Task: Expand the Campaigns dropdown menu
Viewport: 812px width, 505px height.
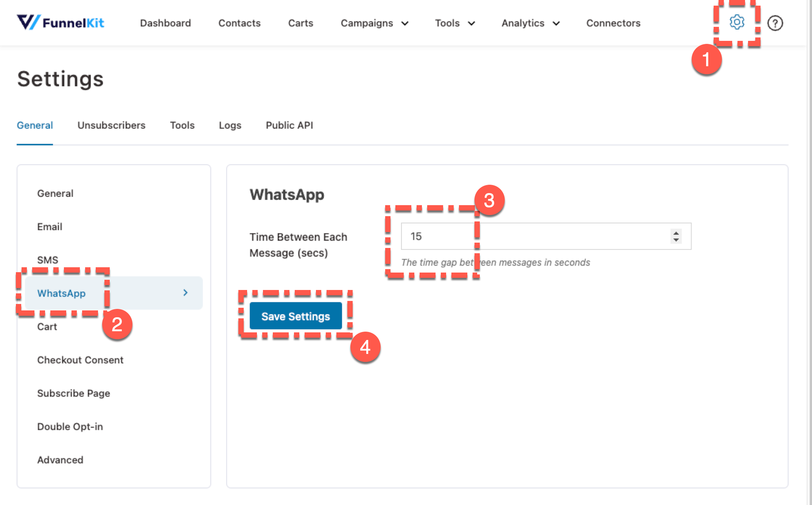Action: (x=375, y=23)
